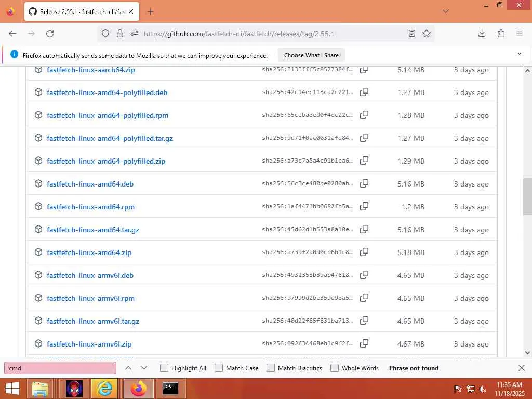Switch to Command Prompt on taskbar

coord(170,389)
